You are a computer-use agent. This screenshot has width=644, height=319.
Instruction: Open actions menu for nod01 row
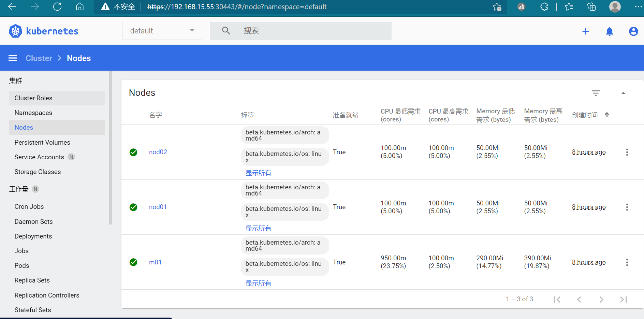627,207
